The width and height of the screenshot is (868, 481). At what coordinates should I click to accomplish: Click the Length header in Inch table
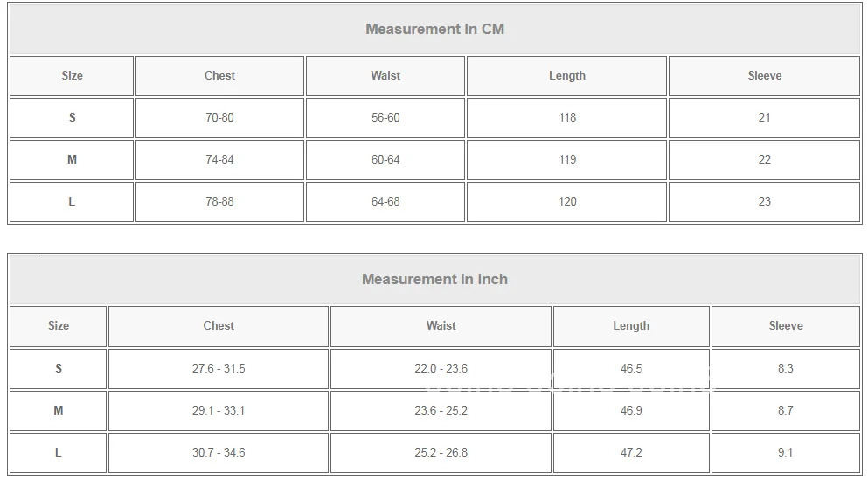(x=631, y=326)
